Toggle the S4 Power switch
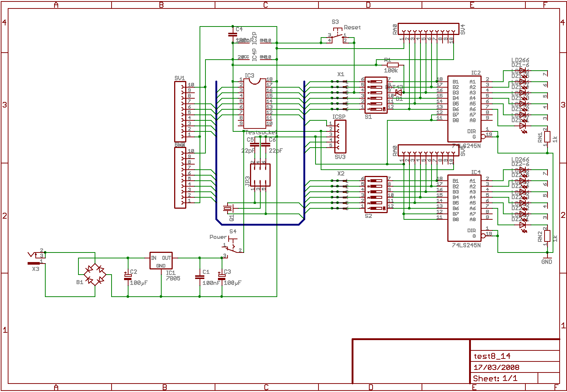Screen dimensions: 567x392 pos(233,247)
